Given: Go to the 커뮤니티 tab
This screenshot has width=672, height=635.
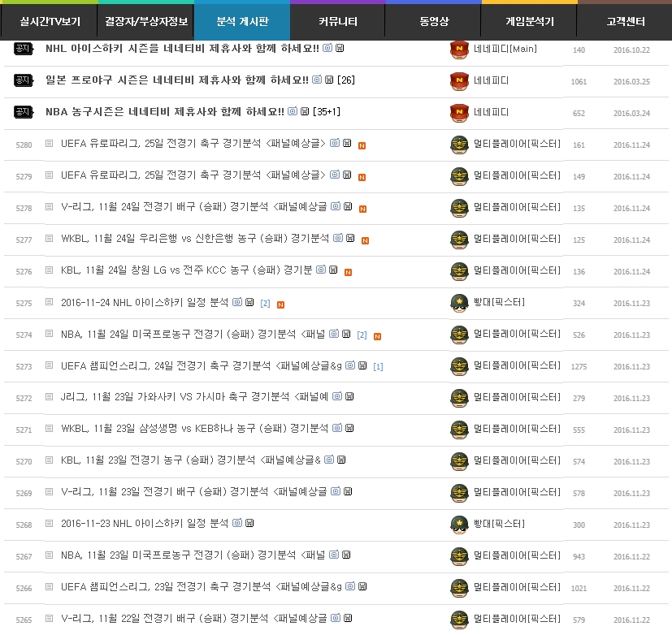Looking at the screenshot, I should tap(338, 21).
